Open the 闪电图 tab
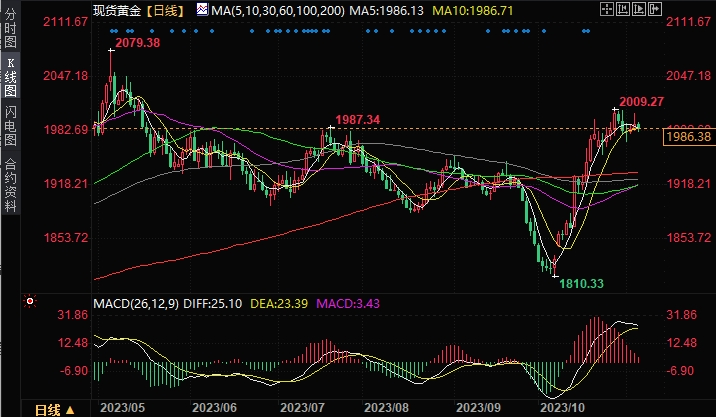This screenshot has height=417, width=716. click(x=10, y=126)
